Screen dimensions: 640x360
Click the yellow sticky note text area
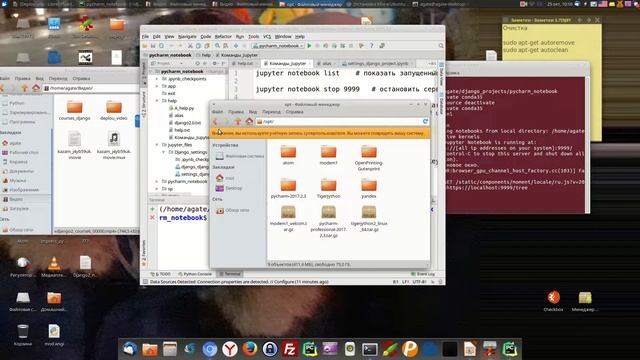point(551,82)
